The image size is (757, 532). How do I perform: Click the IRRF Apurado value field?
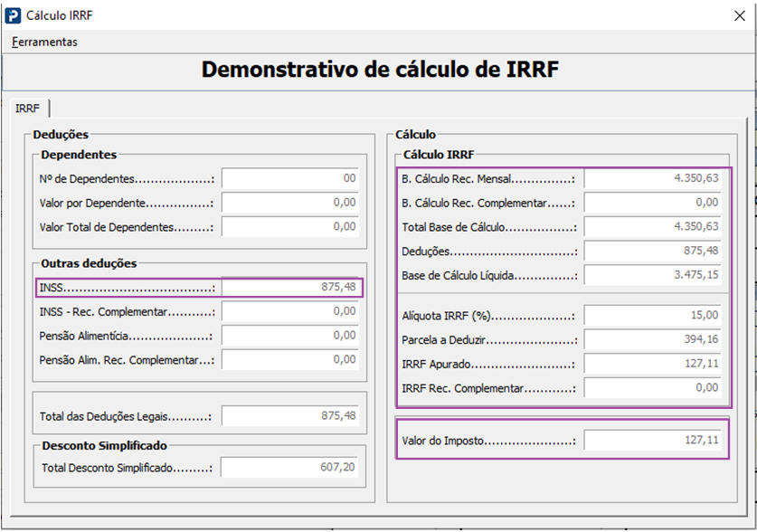(x=653, y=365)
